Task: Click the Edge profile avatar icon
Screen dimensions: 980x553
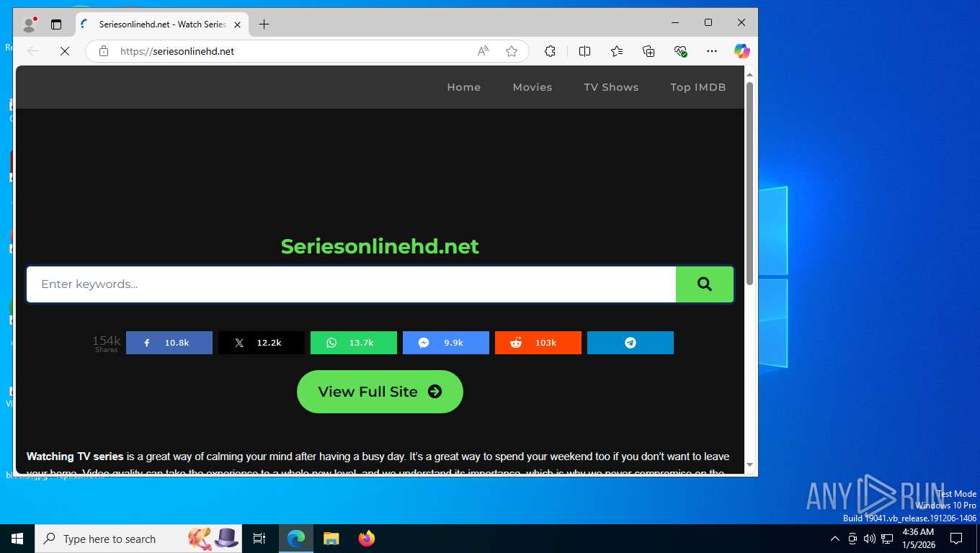Action: (x=30, y=24)
